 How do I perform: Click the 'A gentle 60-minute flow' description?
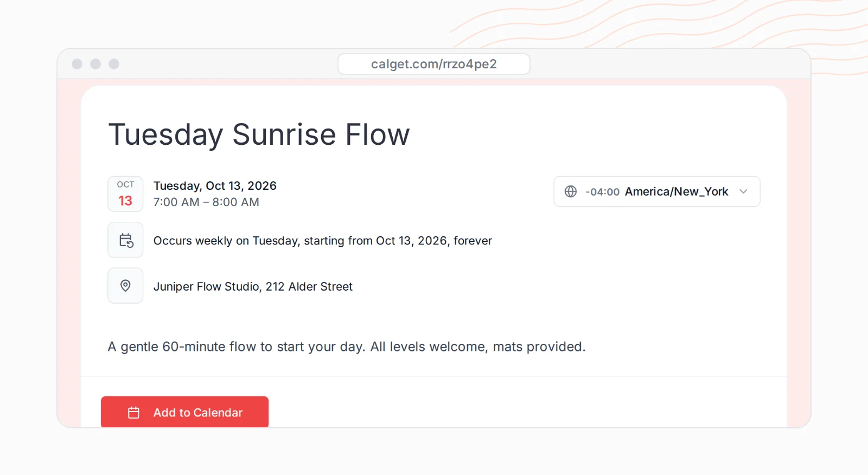click(347, 346)
